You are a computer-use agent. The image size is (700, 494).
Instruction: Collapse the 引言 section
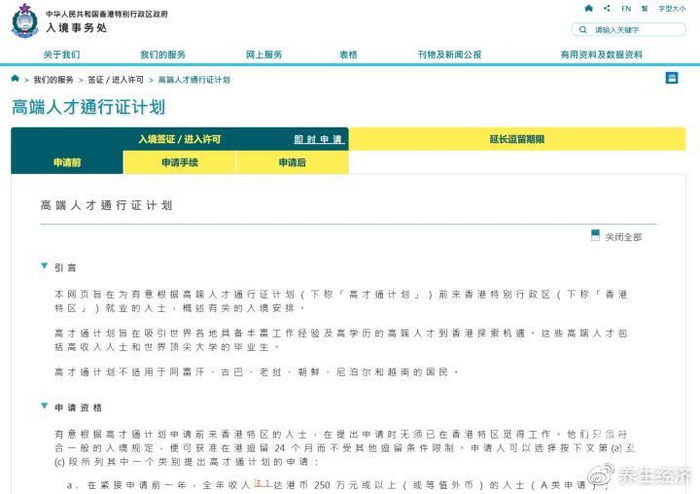pyautogui.click(x=44, y=266)
